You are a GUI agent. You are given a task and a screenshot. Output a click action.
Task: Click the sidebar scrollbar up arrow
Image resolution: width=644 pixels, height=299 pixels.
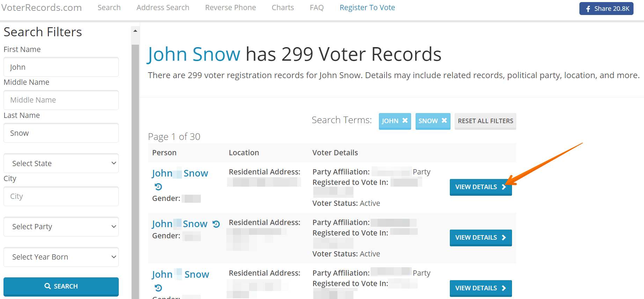(135, 31)
